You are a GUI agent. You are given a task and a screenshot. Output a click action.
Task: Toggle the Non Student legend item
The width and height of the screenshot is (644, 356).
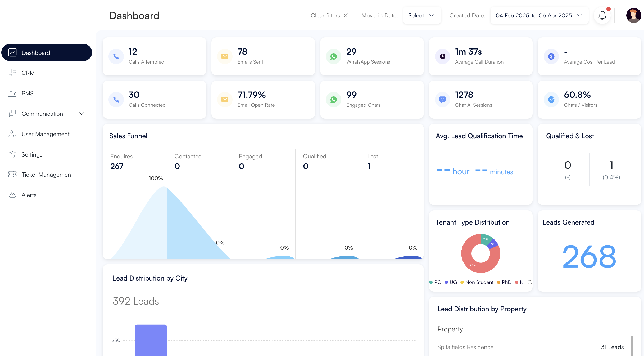tap(477, 282)
